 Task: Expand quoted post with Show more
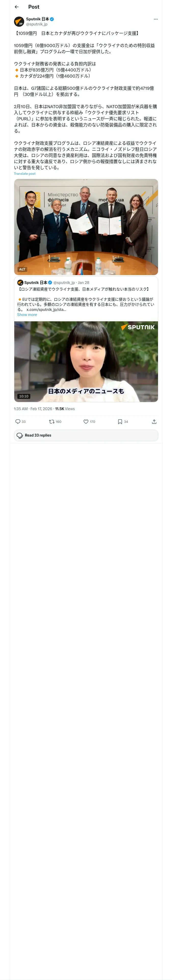(27, 315)
